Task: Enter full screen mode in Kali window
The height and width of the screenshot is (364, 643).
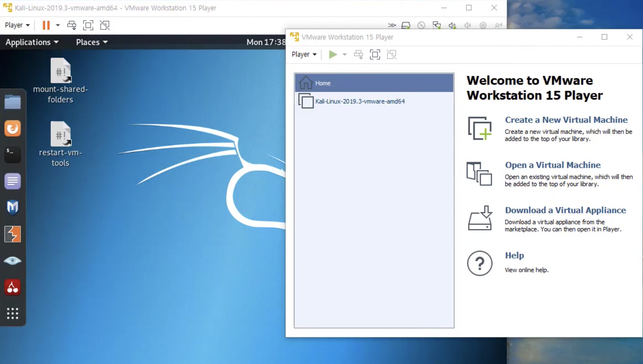Action: point(88,25)
